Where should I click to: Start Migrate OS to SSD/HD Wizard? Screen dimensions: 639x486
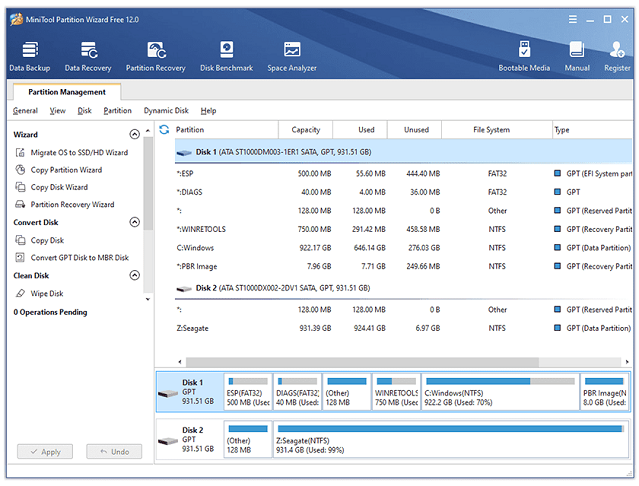pos(72,152)
